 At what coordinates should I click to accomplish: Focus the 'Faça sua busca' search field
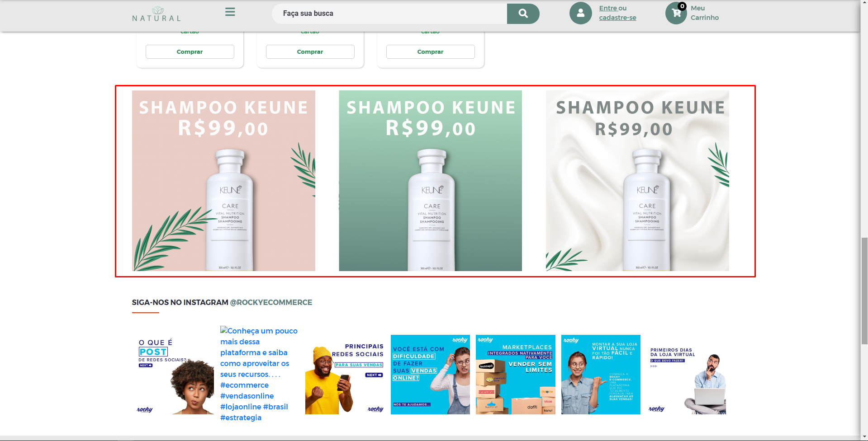(x=389, y=14)
